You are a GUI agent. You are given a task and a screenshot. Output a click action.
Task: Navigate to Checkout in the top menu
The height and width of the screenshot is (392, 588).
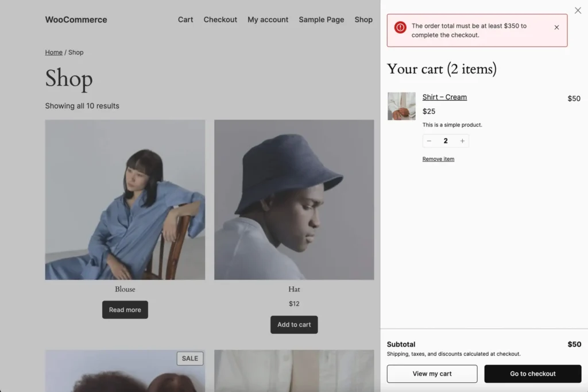pyautogui.click(x=220, y=20)
